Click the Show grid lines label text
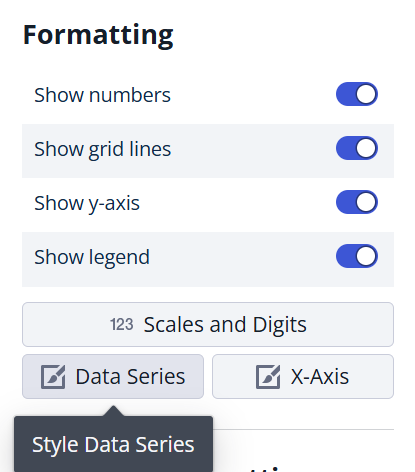415x472 pixels. (103, 149)
